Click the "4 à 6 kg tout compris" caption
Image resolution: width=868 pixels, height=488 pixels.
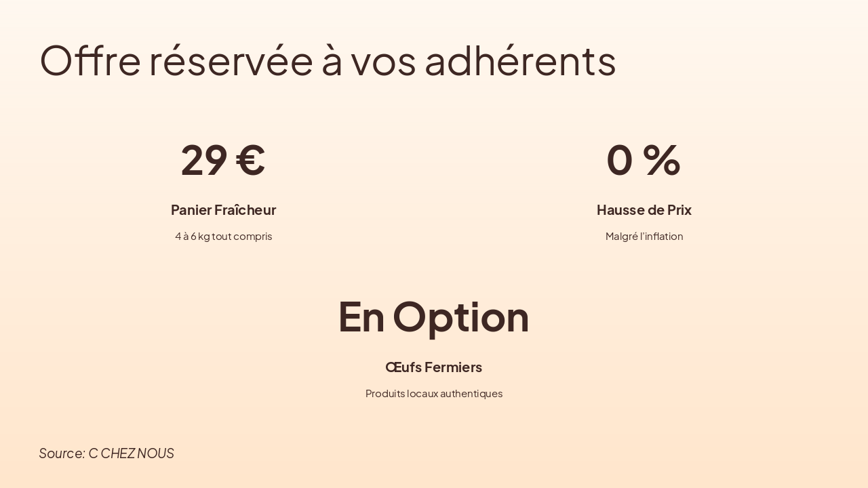223,237
